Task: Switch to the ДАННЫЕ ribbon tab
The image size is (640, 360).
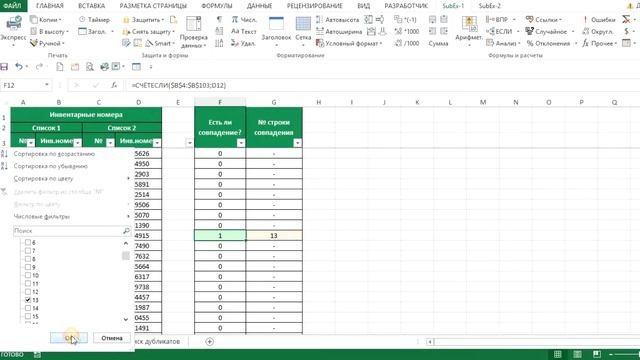Action: point(259,6)
